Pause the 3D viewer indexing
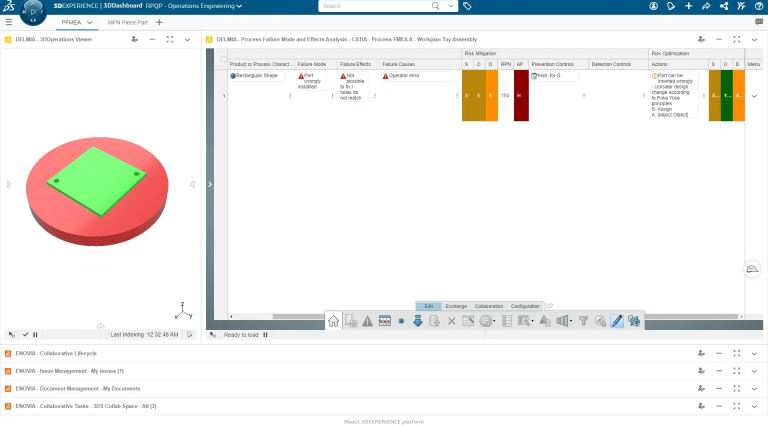 (x=36, y=334)
